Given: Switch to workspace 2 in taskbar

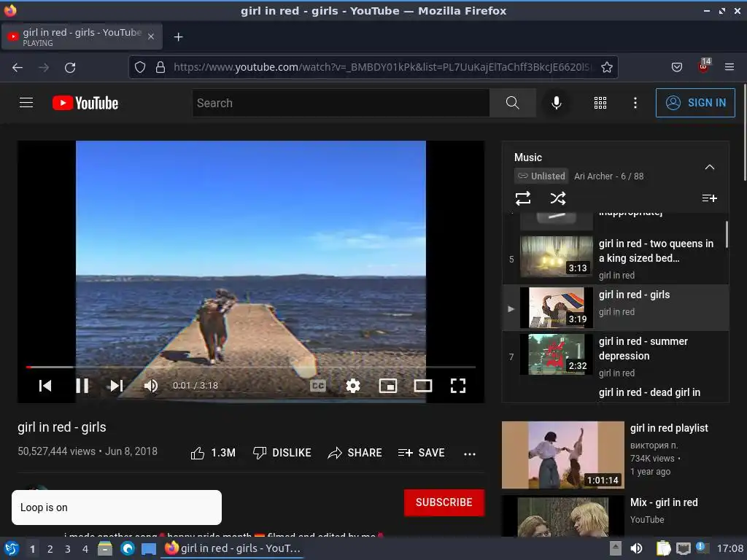Looking at the screenshot, I should (50, 549).
